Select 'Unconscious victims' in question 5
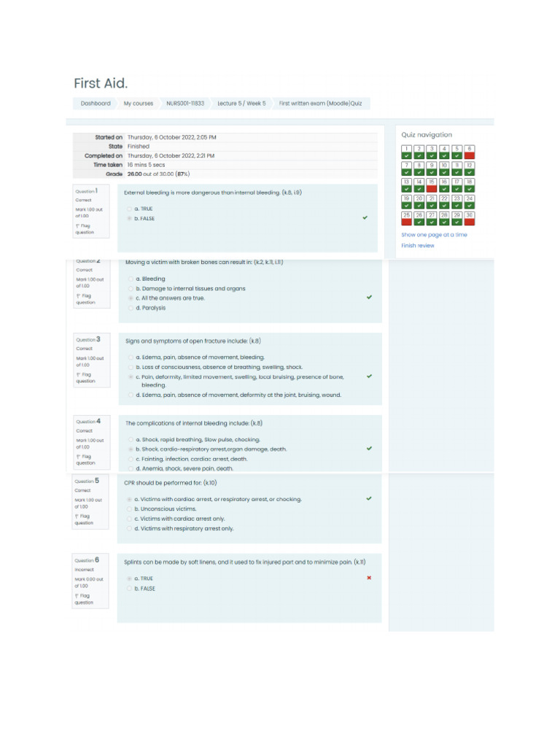Screen dimensions: 560x747 pos(130,509)
